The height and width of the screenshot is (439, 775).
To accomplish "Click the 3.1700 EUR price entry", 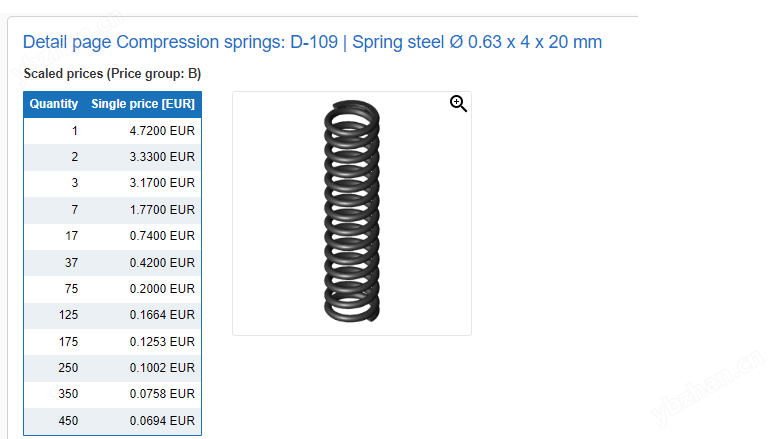I will click(162, 183).
